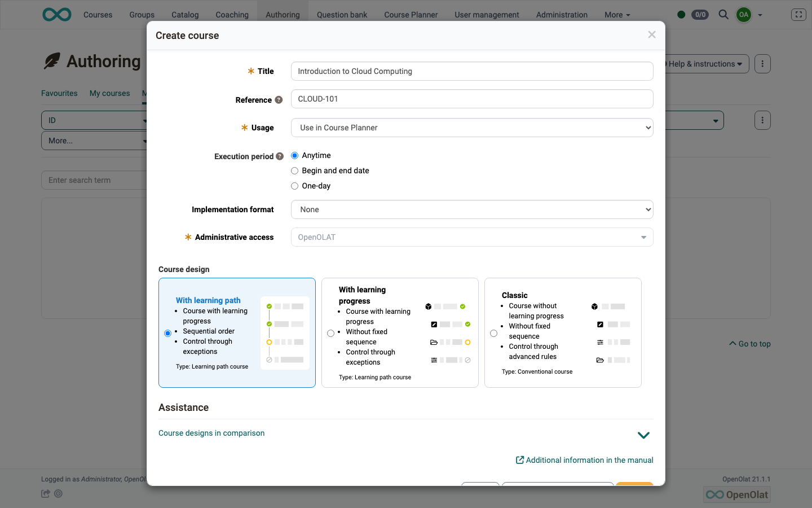Click the Reference help question icon
This screenshot has height=508, width=812.
(279, 100)
